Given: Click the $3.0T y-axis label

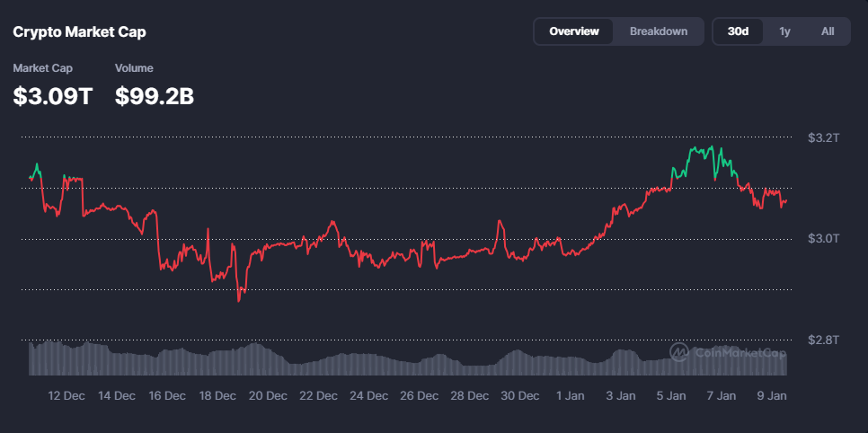Looking at the screenshot, I should coord(823,239).
